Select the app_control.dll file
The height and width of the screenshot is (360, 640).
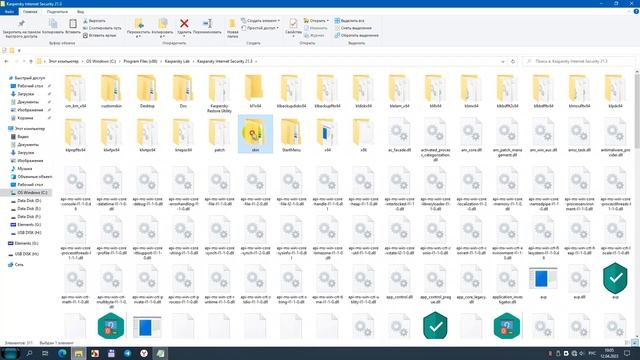click(x=399, y=282)
